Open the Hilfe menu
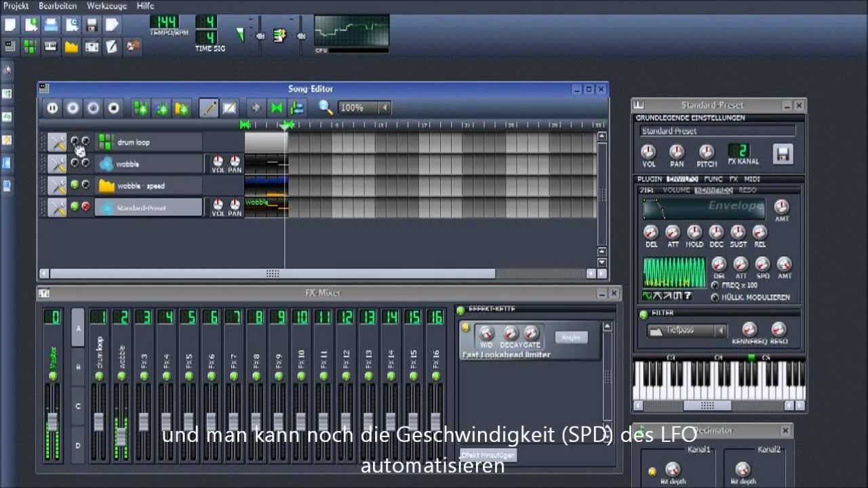 pos(146,5)
